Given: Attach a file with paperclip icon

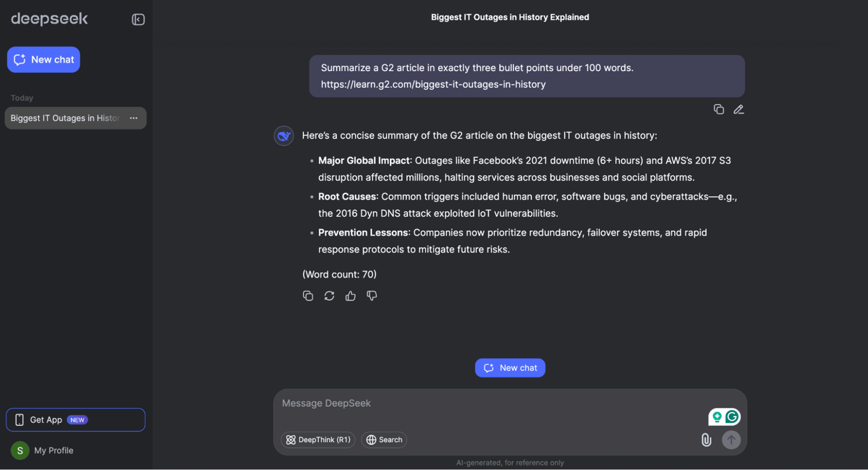Looking at the screenshot, I should (707, 440).
